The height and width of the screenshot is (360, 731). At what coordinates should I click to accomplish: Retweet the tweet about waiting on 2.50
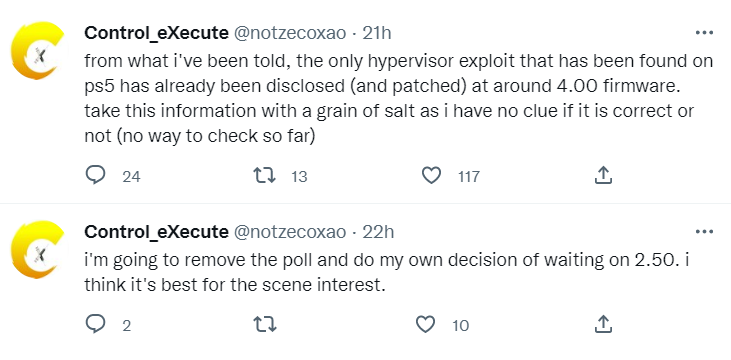(x=264, y=325)
